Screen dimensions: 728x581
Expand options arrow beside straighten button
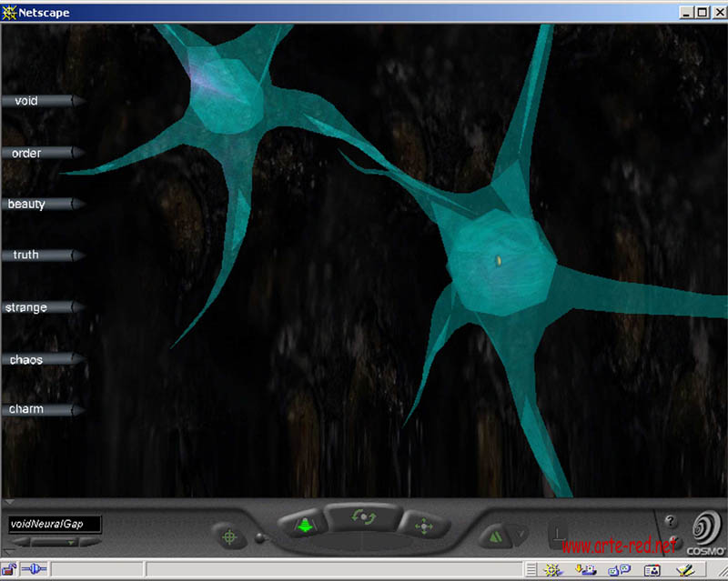(x=521, y=535)
